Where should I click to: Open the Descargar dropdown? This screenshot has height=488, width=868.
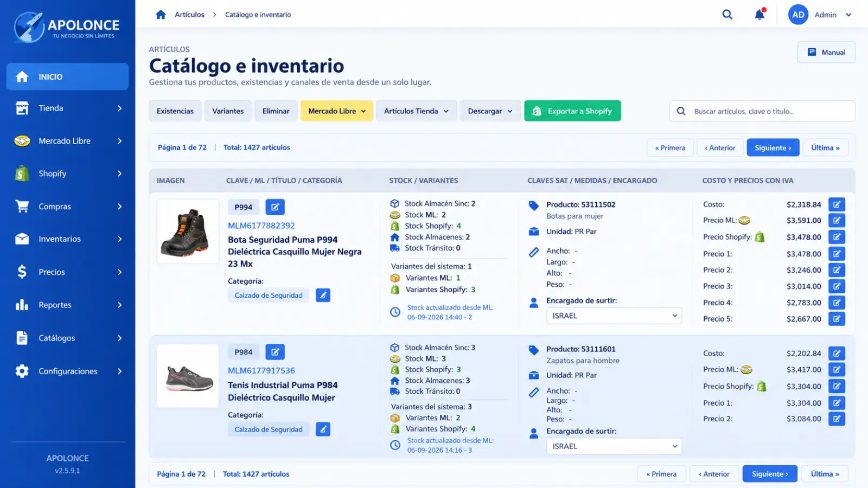point(490,111)
